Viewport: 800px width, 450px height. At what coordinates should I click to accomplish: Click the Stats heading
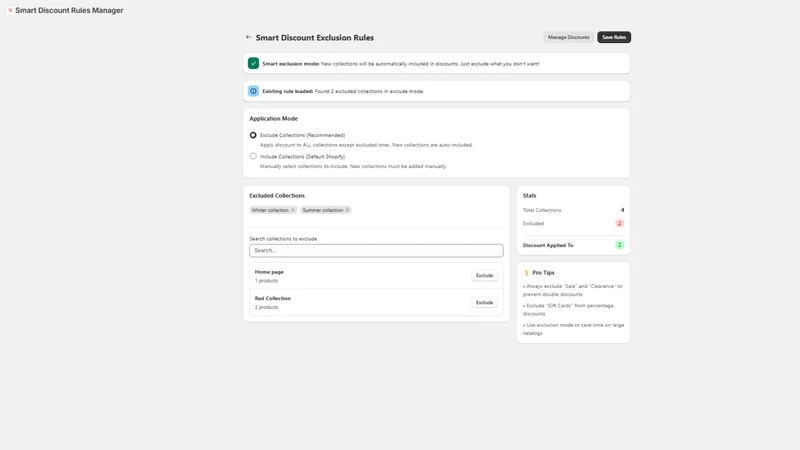[x=530, y=195]
